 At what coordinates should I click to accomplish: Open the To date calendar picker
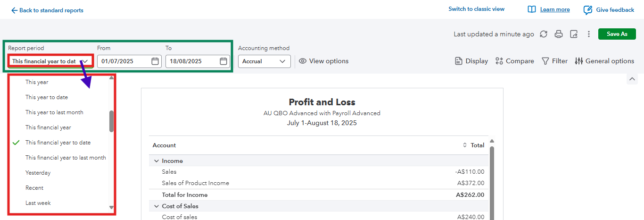pyautogui.click(x=223, y=61)
